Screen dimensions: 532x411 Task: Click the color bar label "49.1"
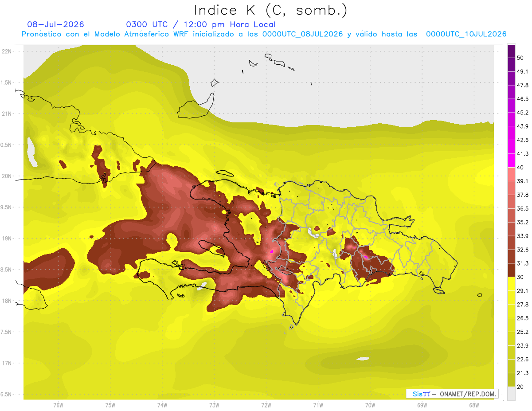(x=523, y=72)
